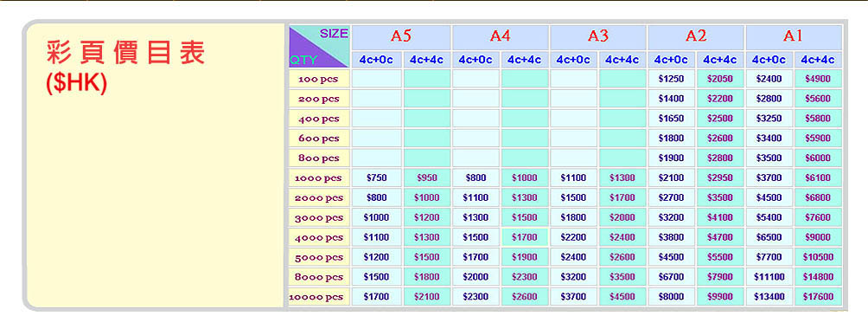Click the $7700 price for A1 5000 pcs
868x329 pixels.
[x=769, y=257]
